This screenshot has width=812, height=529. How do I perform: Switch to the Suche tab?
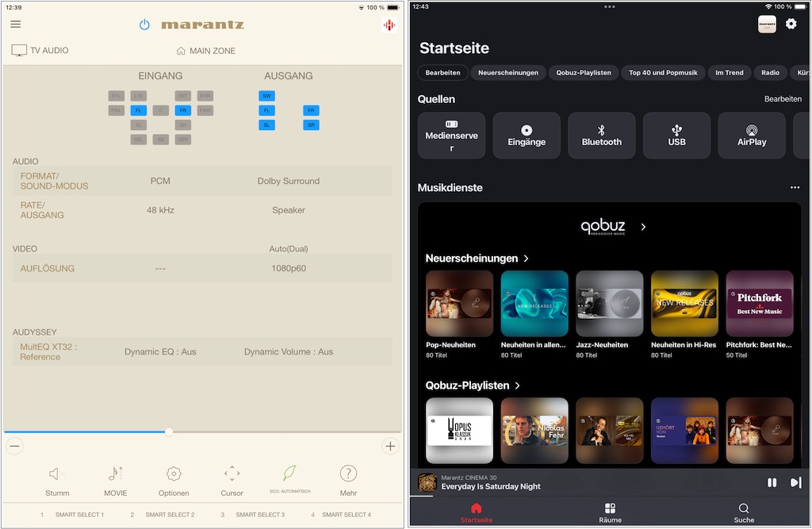click(x=743, y=512)
